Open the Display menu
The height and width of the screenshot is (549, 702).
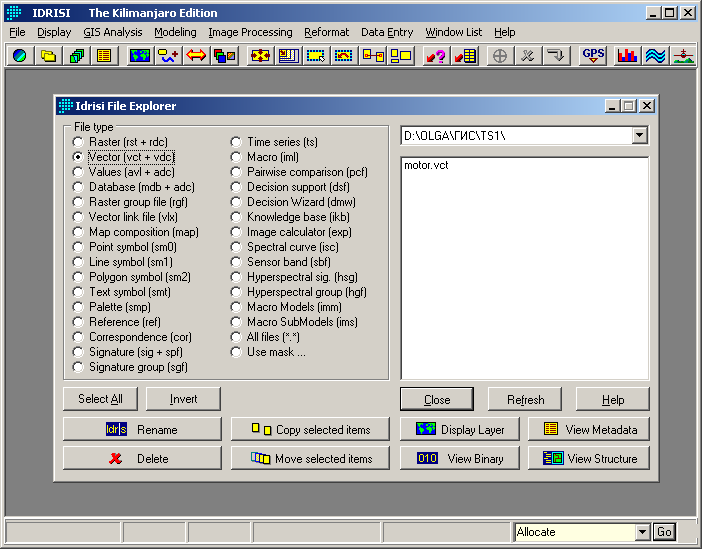coord(54,32)
